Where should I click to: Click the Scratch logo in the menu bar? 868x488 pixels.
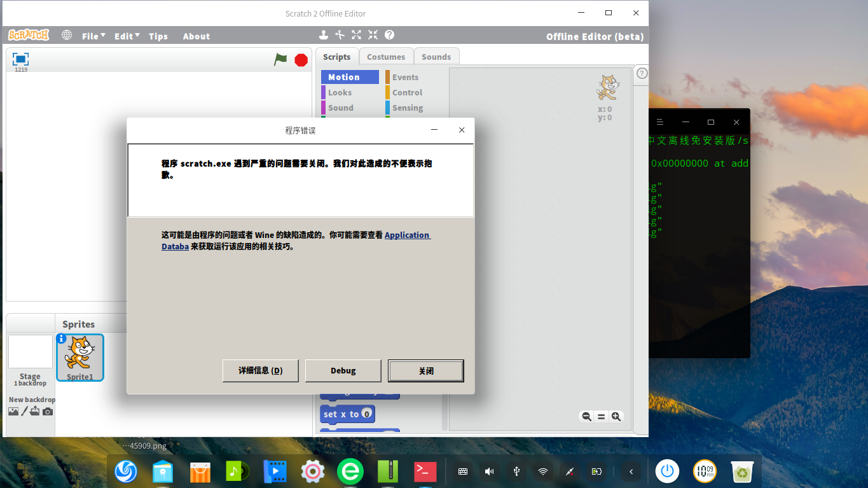click(x=28, y=35)
